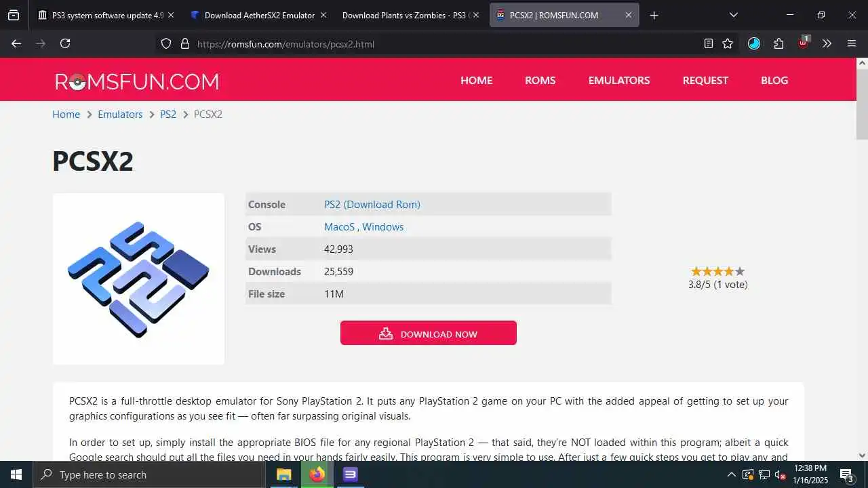Show hidden system tray icons
This screenshot has width=868, height=488.
coord(732,474)
